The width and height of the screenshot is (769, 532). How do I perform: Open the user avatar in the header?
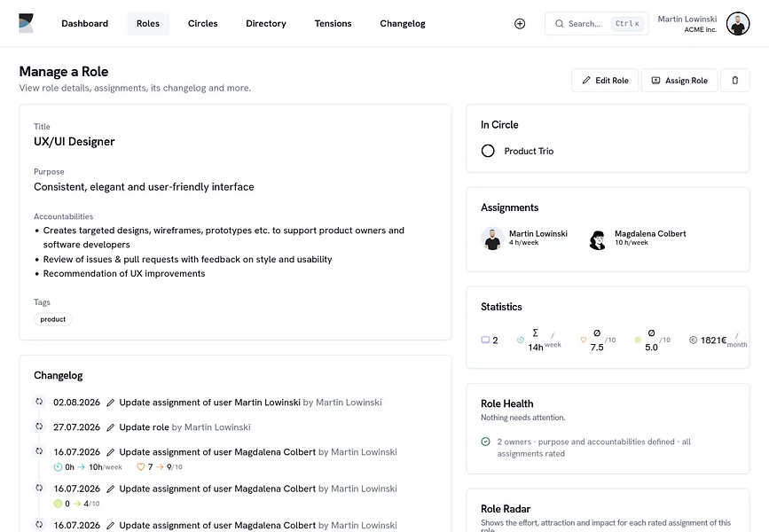click(738, 24)
